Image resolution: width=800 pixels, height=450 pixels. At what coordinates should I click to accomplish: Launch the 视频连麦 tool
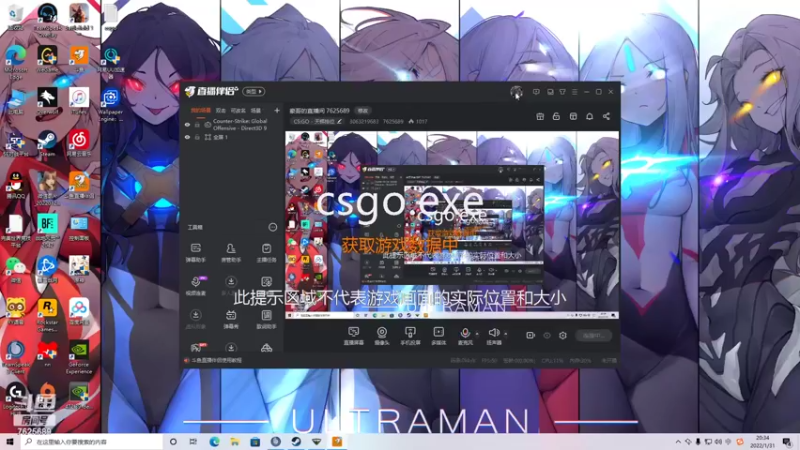[x=195, y=286]
